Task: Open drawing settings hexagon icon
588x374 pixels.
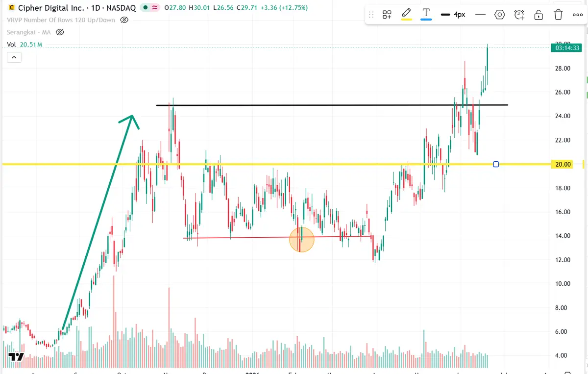Action: coord(500,15)
